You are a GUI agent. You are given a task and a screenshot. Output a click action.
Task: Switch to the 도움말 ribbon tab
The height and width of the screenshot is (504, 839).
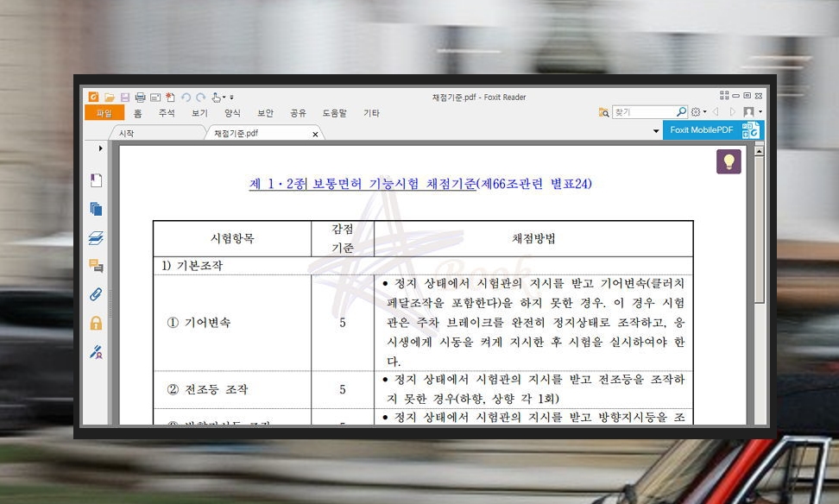click(x=334, y=113)
